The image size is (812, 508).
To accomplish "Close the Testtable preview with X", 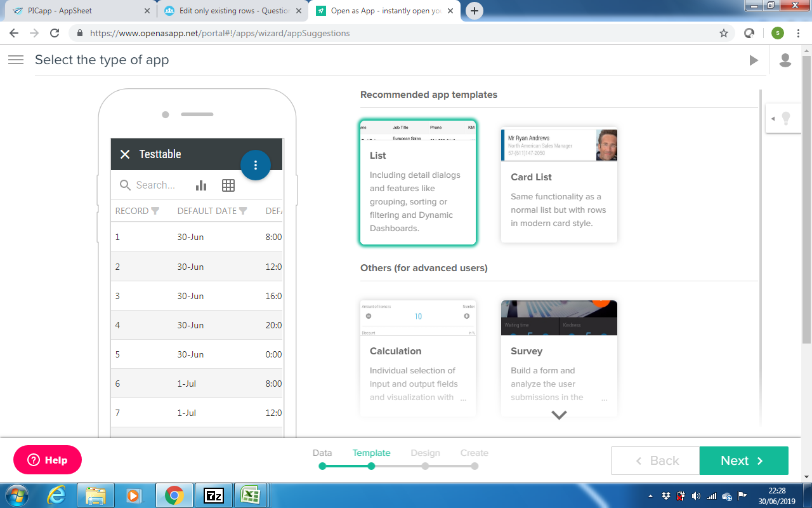I will click(x=125, y=154).
